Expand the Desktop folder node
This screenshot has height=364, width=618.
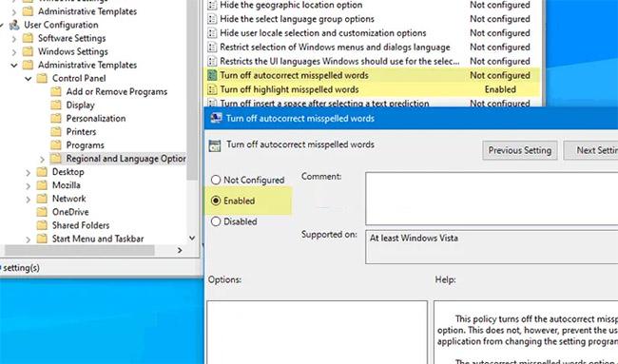pyautogui.click(x=28, y=173)
